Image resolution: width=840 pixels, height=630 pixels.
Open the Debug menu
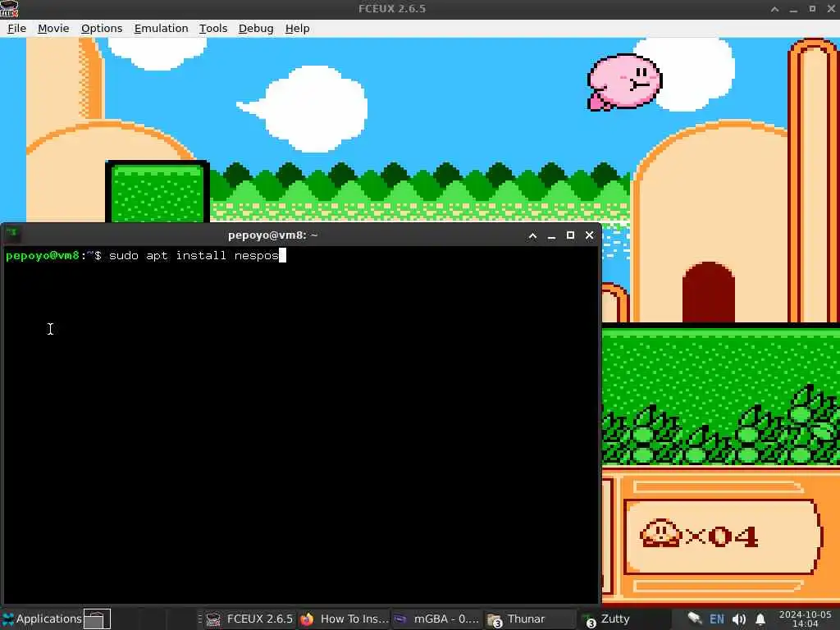tap(256, 29)
